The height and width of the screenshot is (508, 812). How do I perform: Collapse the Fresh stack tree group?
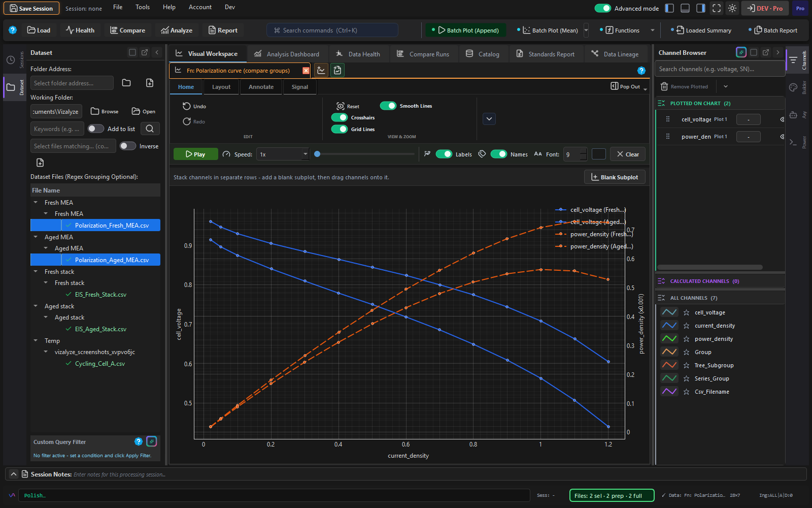click(x=36, y=272)
